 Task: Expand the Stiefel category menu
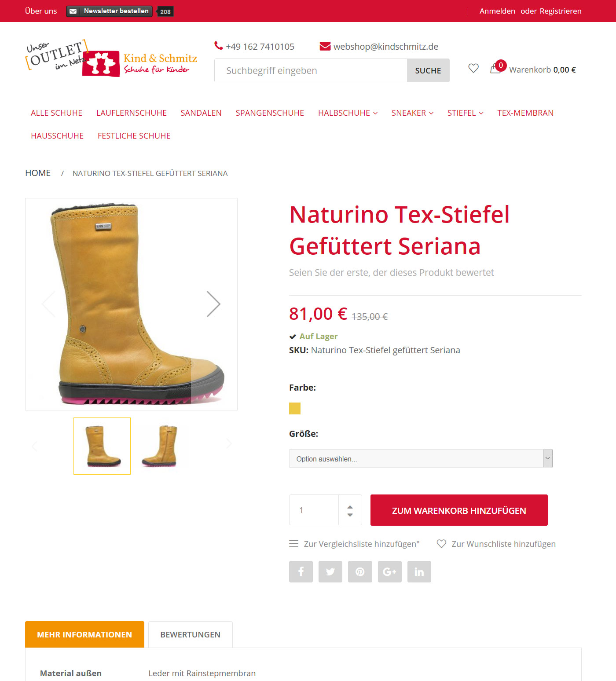(x=465, y=113)
